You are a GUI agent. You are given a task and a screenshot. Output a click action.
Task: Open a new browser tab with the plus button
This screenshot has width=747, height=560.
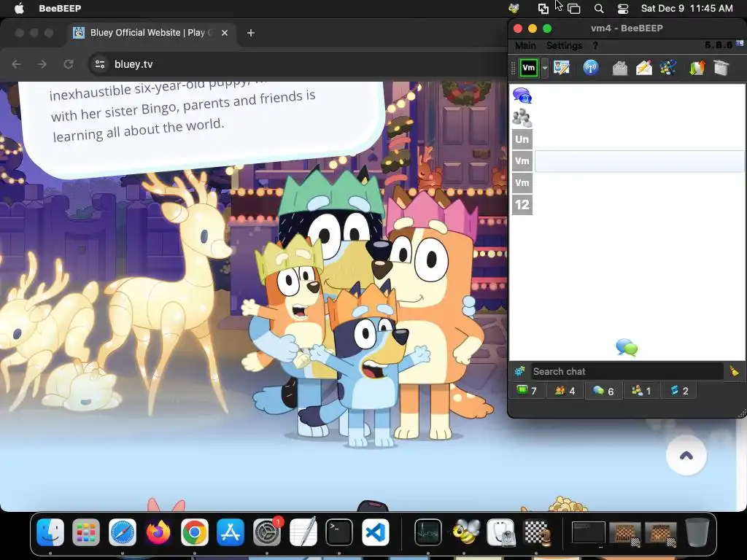point(251,33)
